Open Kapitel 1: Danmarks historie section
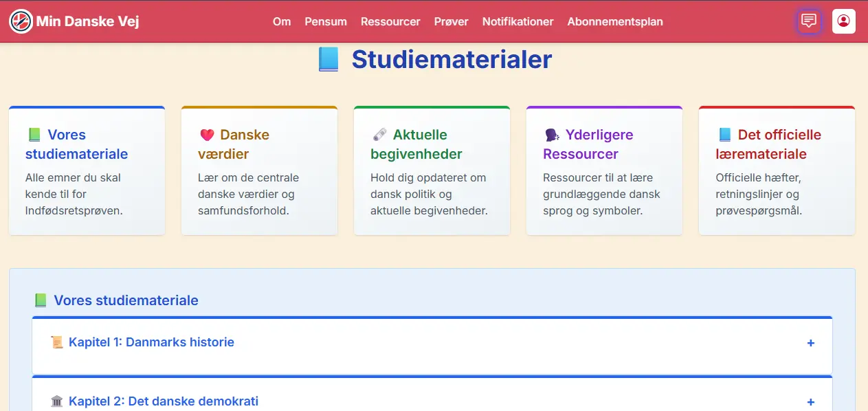This screenshot has height=411, width=868. pyautogui.click(x=151, y=342)
